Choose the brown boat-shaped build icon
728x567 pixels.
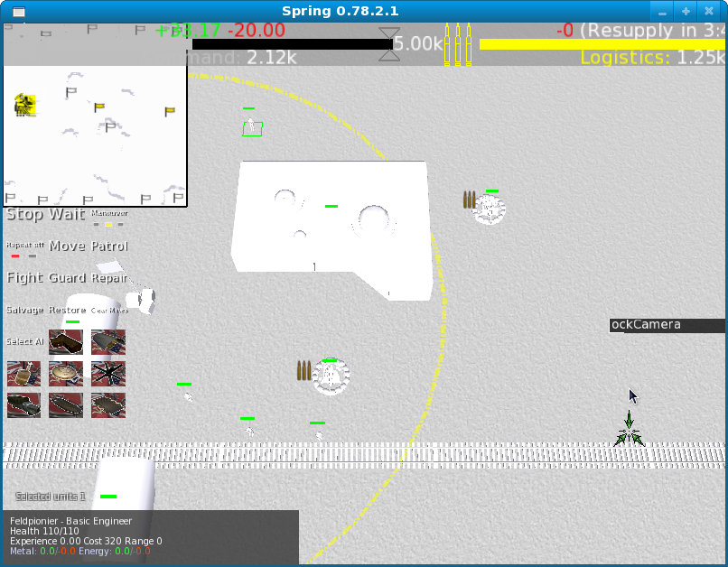point(66,405)
